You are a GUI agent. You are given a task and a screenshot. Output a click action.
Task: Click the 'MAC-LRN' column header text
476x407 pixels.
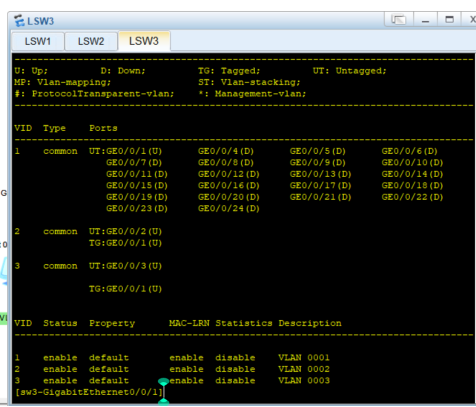click(x=189, y=323)
